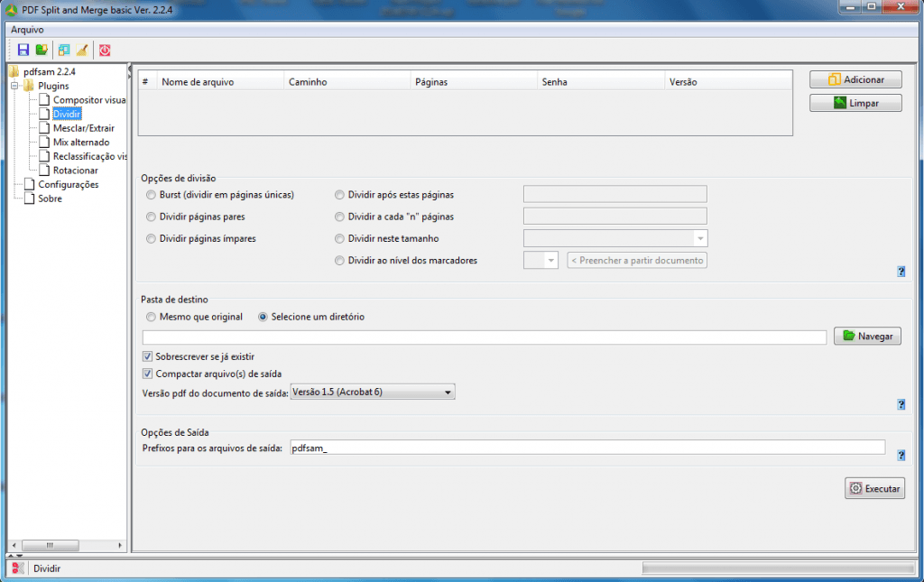
Task: Click the help icon in Pasta de destino
Action: (x=901, y=404)
